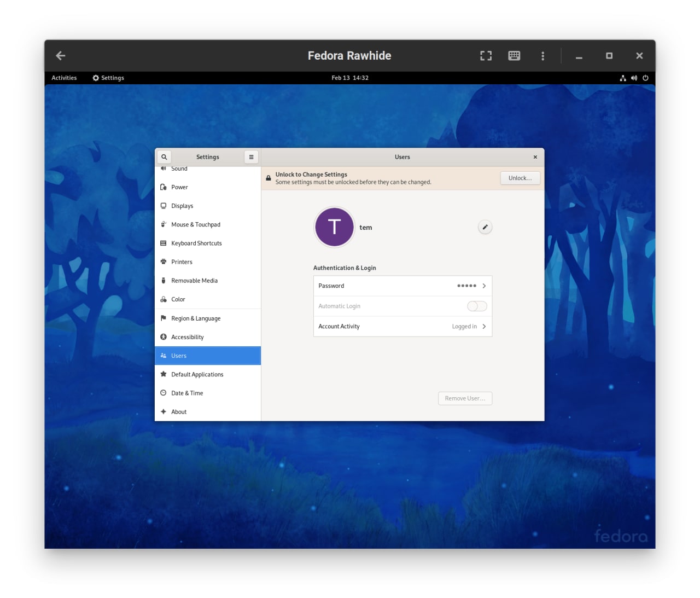Screen dimensions: 700x598
Task: Click the purple T user avatar
Action: point(334,227)
